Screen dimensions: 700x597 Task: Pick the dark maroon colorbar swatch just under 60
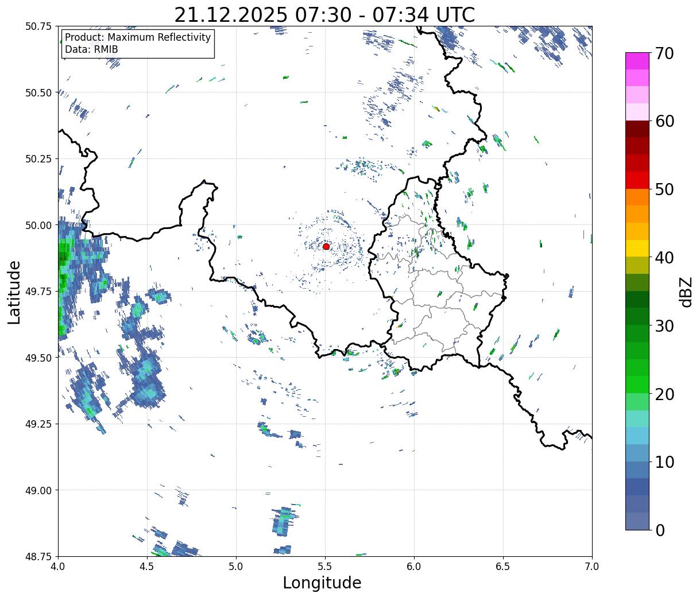click(637, 129)
